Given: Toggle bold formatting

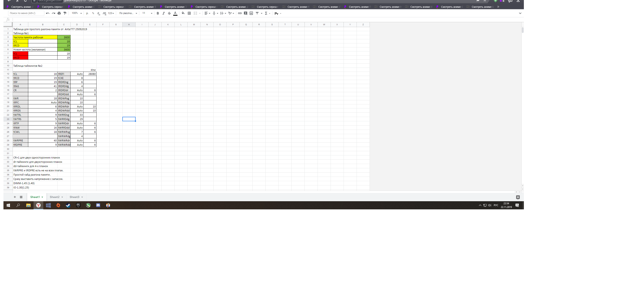Looking at the screenshot, I should 158,13.
